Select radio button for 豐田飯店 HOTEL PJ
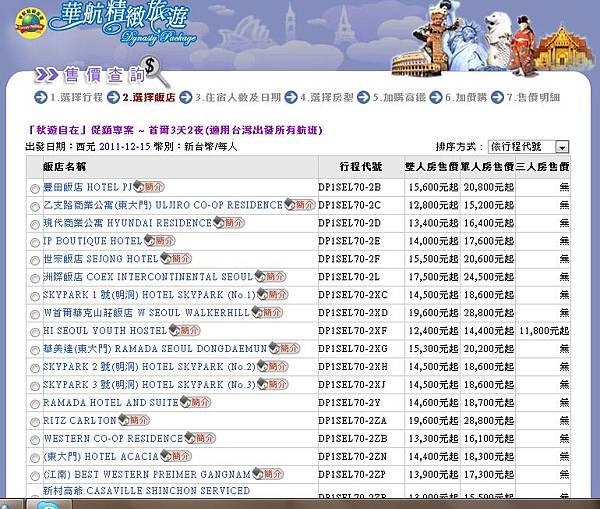This screenshot has height=509, width=600. click(x=35, y=189)
